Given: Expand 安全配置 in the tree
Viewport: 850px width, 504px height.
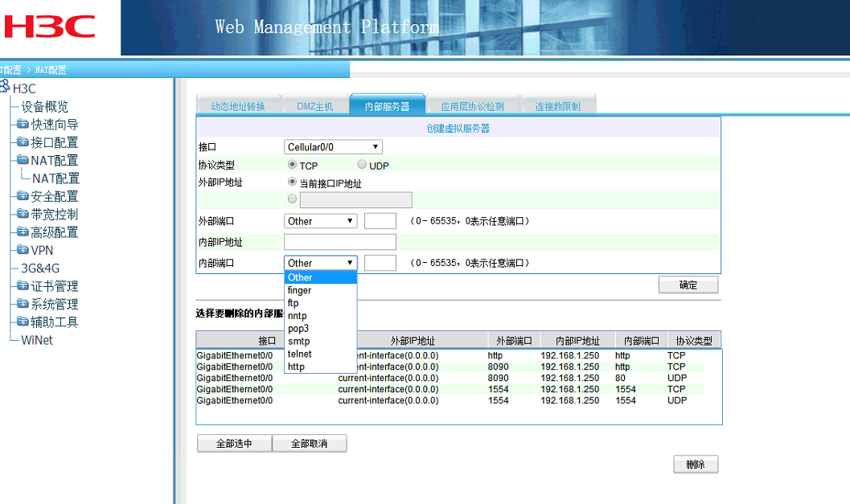Looking at the screenshot, I should coord(54,196).
